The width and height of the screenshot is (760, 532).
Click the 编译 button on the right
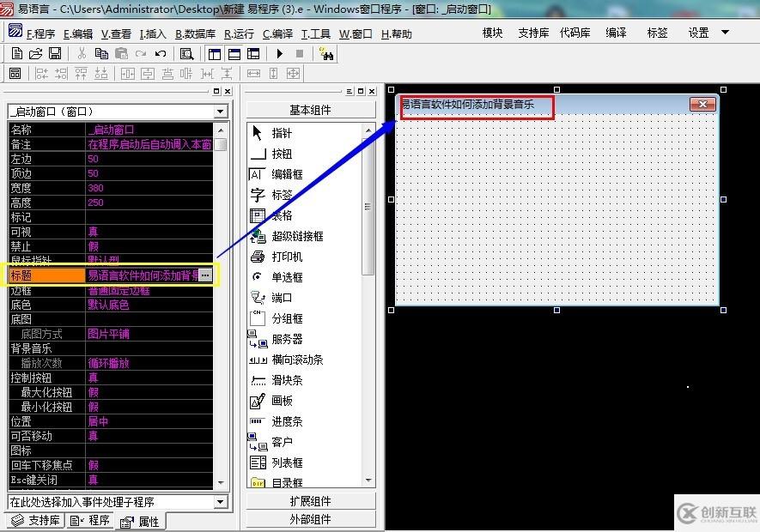coord(616,33)
